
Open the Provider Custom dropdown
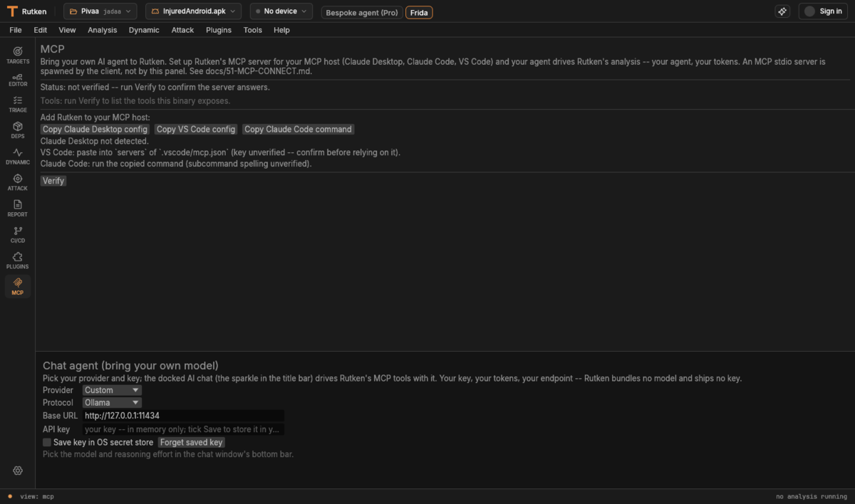coord(112,390)
